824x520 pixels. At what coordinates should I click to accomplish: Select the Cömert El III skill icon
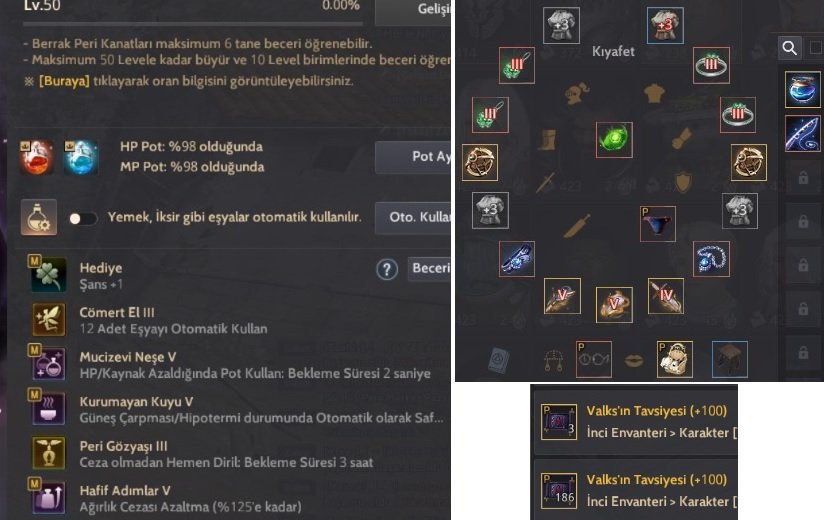coord(48,319)
